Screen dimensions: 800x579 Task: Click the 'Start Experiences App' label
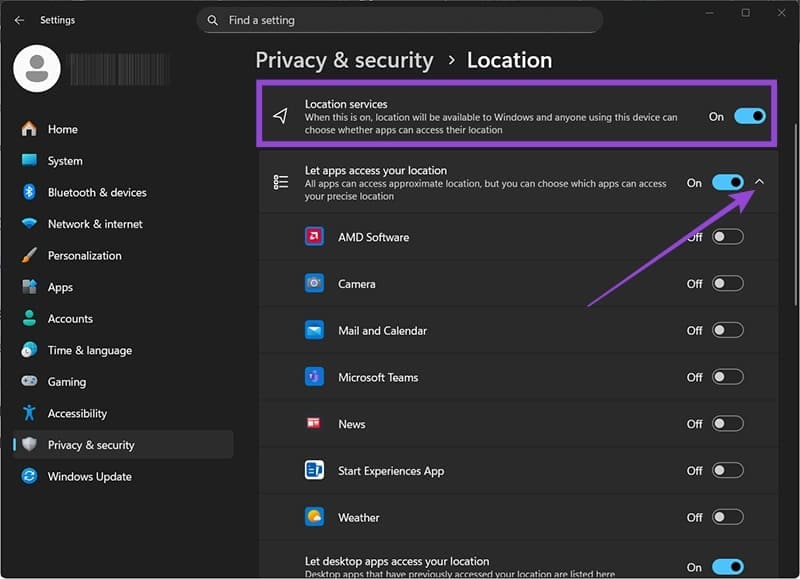coord(391,471)
